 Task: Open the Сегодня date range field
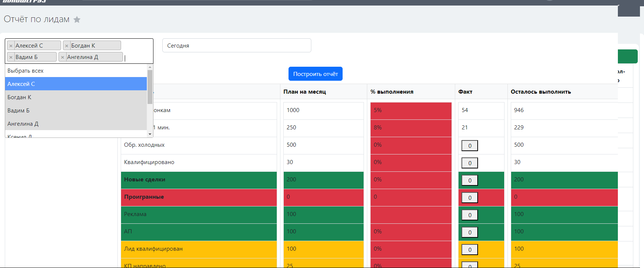237,45
